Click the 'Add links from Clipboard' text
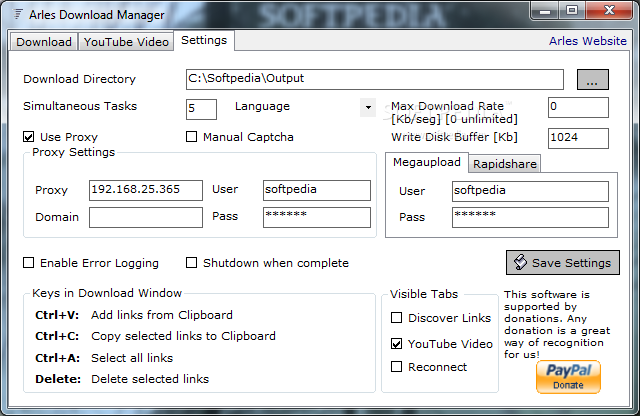640x416 pixels. click(x=162, y=315)
